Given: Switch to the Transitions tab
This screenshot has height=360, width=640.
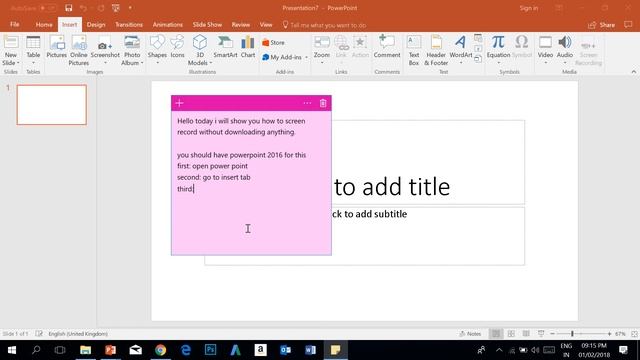Looking at the screenshot, I should pyautogui.click(x=129, y=24).
